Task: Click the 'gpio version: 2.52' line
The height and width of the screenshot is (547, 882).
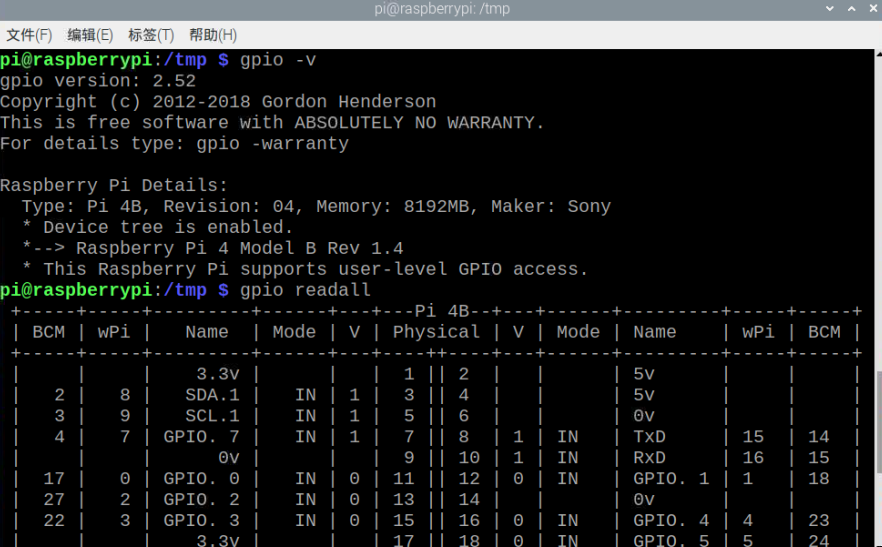Action: pos(98,81)
